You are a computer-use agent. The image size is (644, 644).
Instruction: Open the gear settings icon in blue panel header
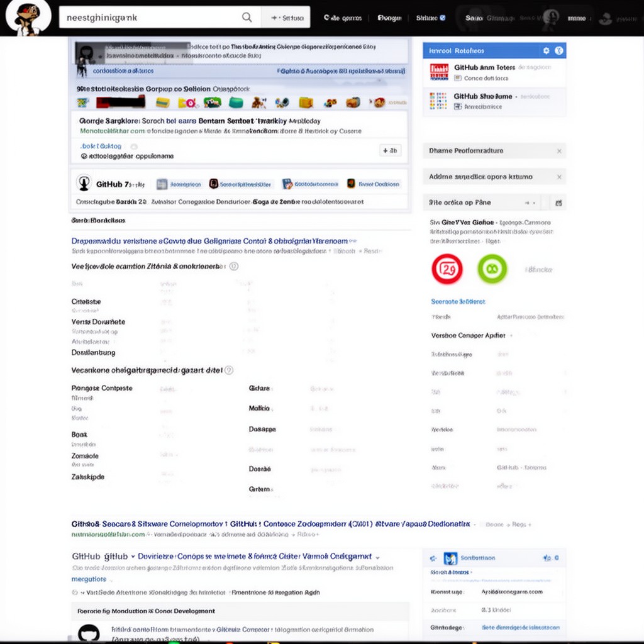point(546,50)
